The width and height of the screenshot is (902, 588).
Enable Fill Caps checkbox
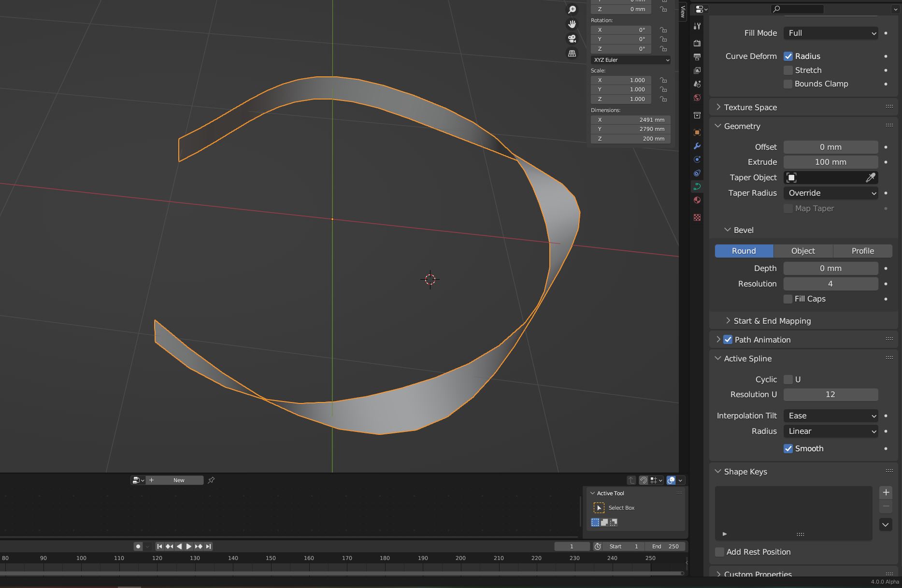(788, 299)
